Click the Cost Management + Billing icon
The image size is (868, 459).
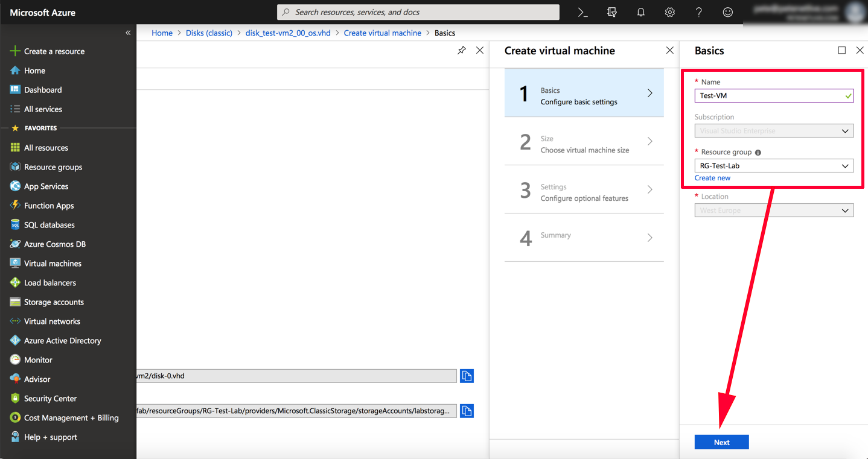[x=15, y=418]
